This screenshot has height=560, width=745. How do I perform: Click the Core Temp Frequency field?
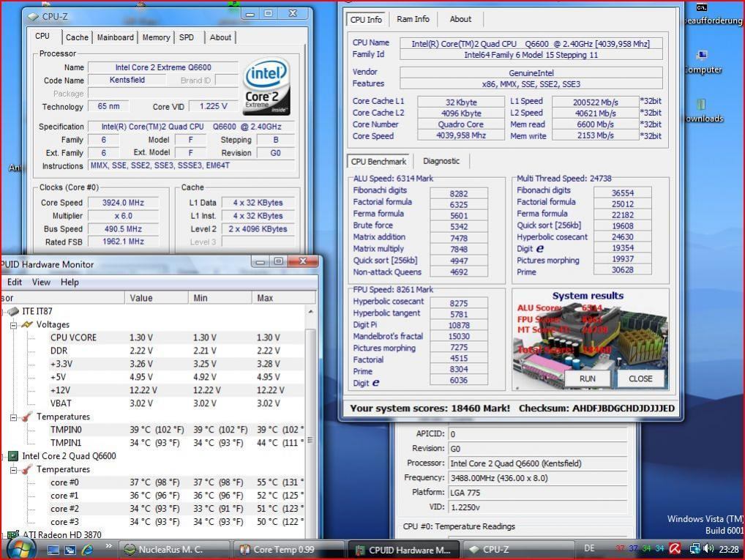(538, 478)
